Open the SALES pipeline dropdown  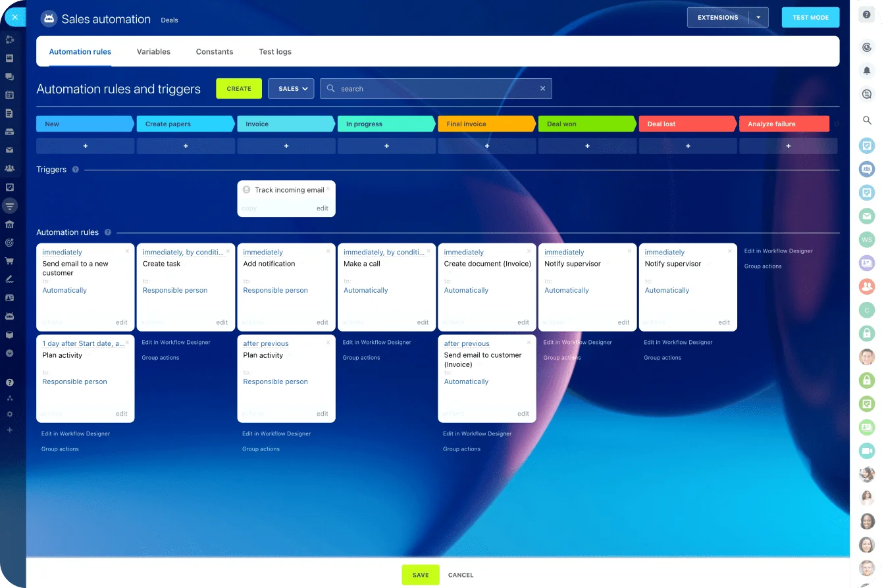[x=291, y=89]
